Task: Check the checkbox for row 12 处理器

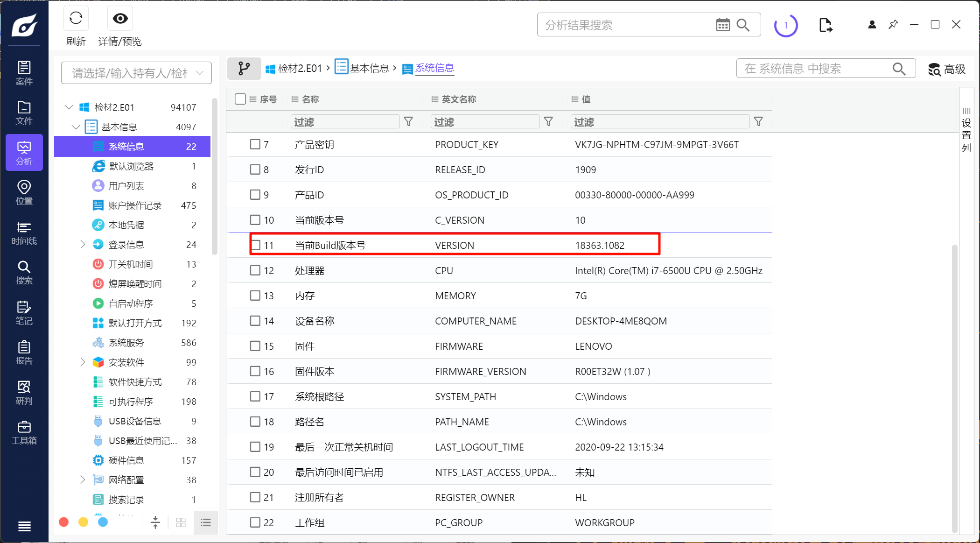Action: [x=255, y=270]
